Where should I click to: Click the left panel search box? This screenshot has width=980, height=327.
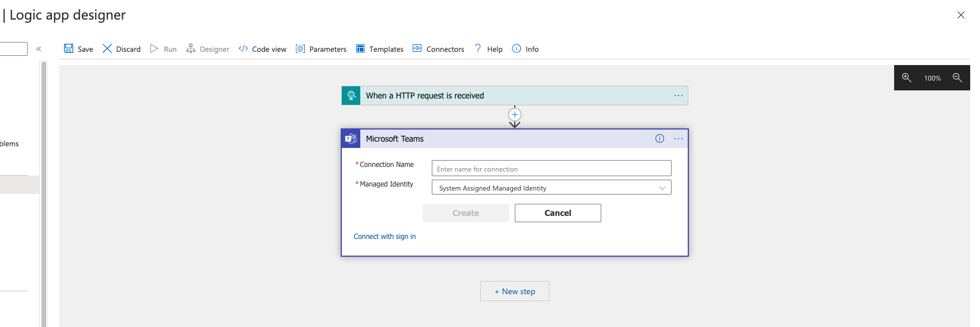(13, 49)
